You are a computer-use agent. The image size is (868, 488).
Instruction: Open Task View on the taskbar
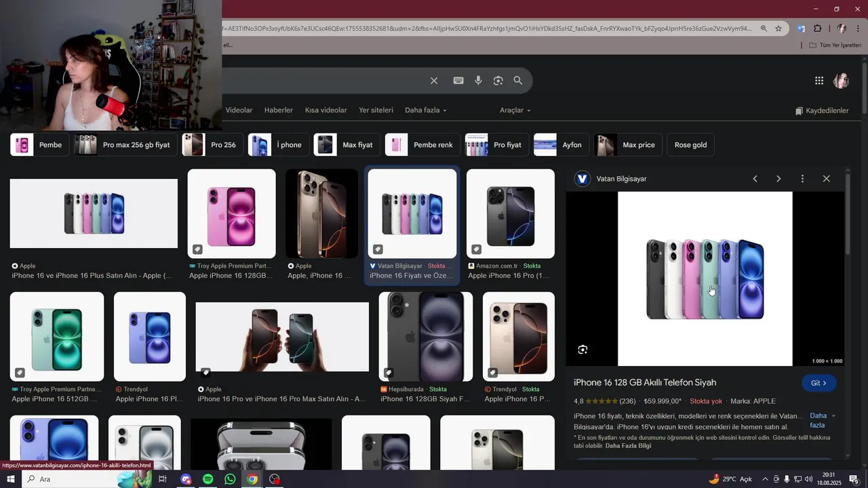coord(163,479)
